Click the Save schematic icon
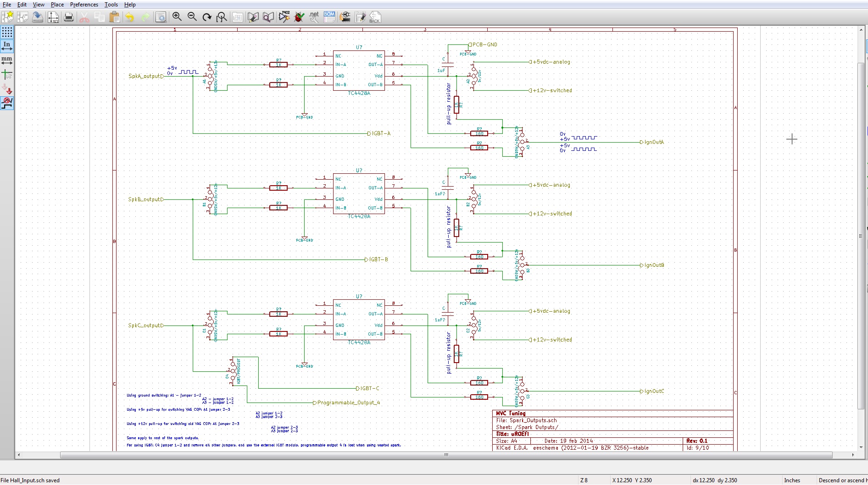The image size is (868, 485). pyautogui.click(x=38, y=17)
